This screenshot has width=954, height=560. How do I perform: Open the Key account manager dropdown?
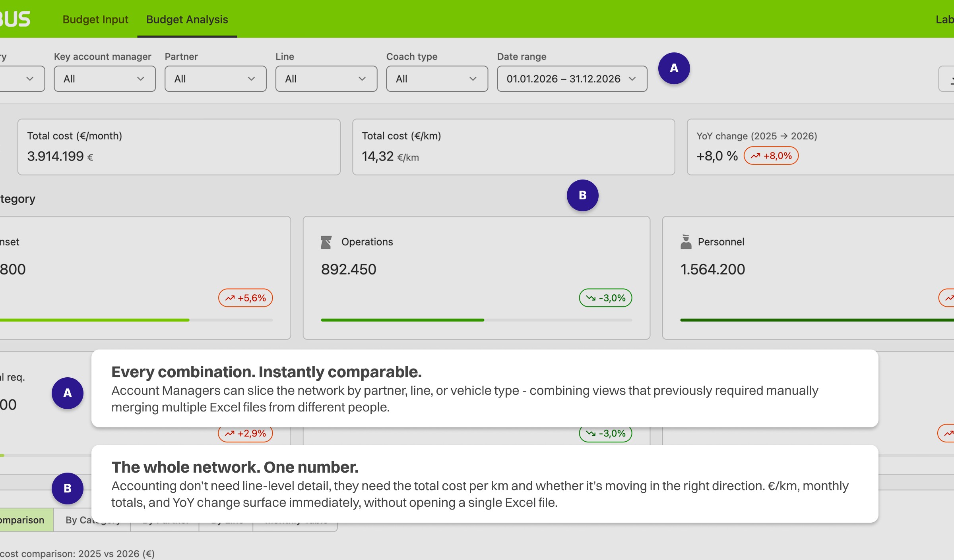(x=105, y=79)
